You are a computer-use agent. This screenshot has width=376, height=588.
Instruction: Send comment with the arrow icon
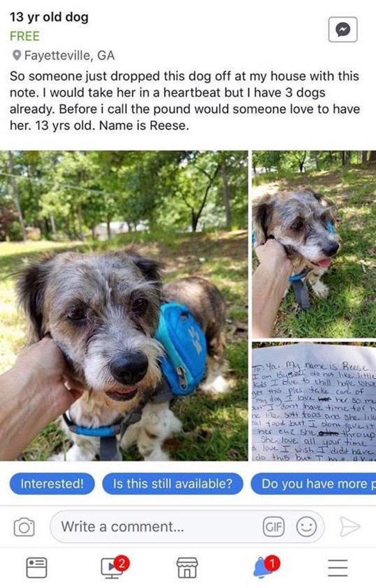pos(350,527)
